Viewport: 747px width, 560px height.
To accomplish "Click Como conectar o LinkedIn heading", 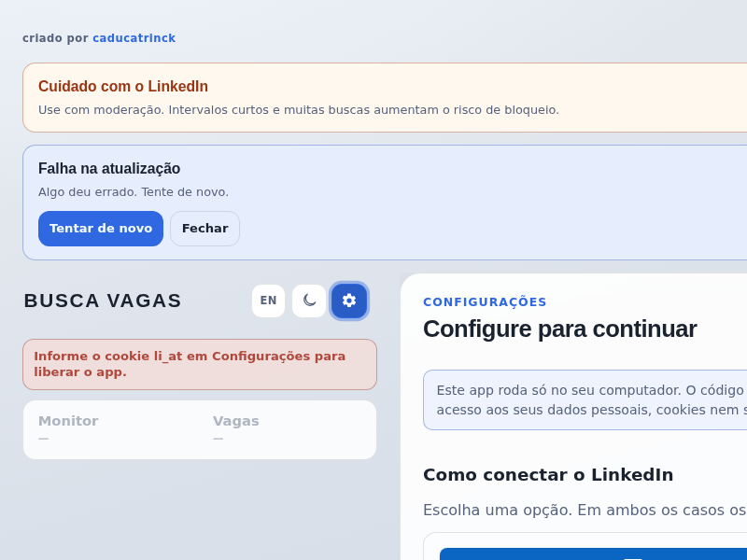I will coord(548,475).
